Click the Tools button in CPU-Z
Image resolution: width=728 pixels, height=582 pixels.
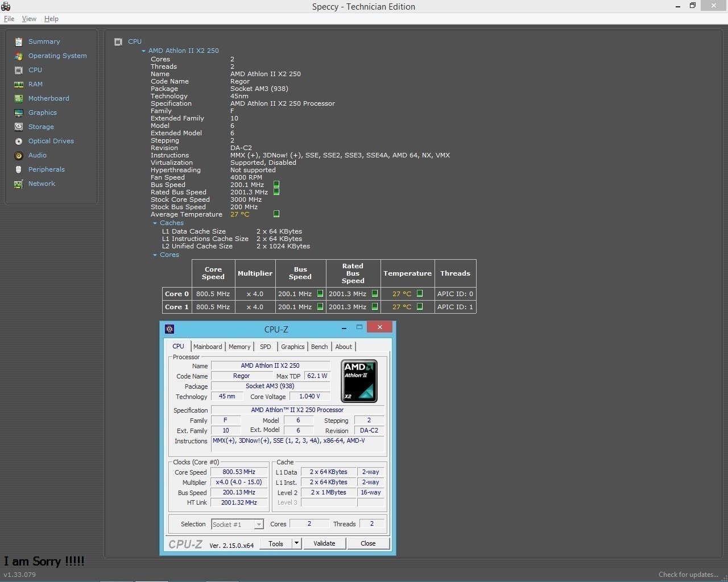(x=276, y=543)
